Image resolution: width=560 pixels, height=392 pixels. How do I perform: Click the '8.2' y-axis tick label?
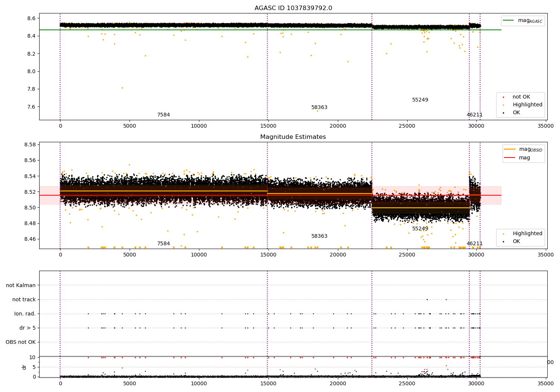point(31,54)
